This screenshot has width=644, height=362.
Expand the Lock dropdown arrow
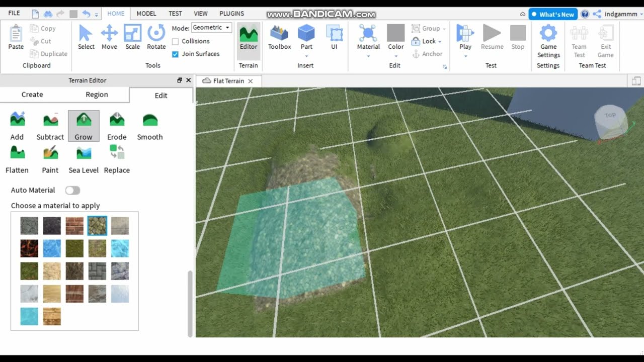pos(440,42)
